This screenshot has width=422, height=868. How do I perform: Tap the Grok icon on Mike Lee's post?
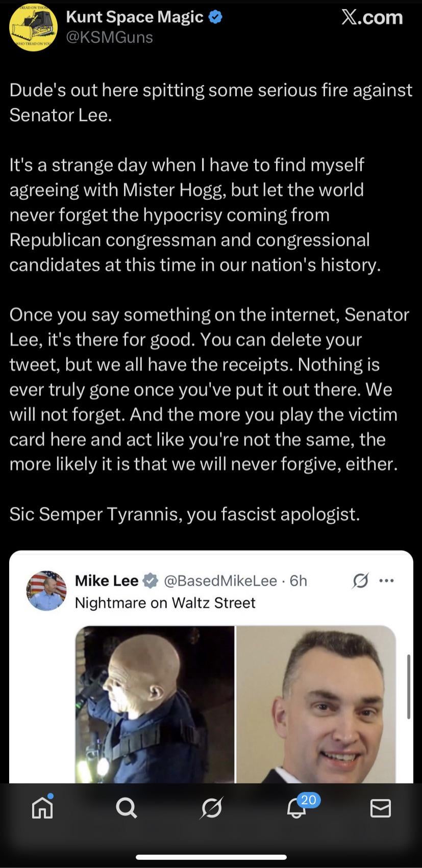tap(360, 581)
